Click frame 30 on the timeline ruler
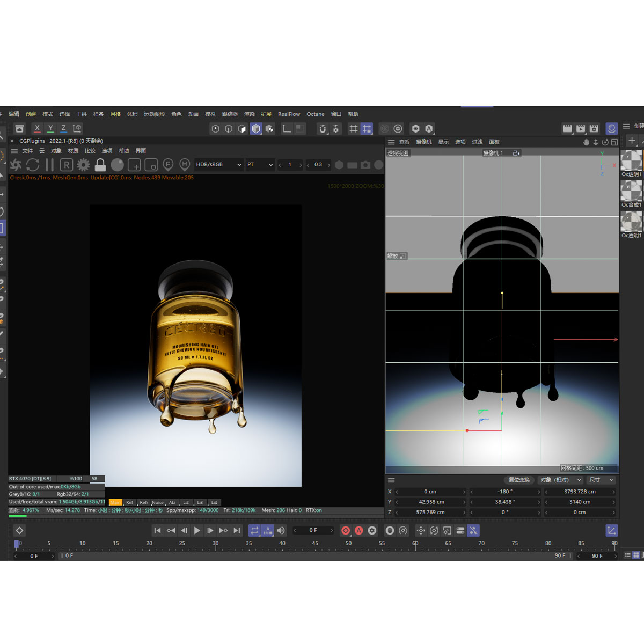The height and width of the screenshot is (644, 644). click(x=215, y=544)
